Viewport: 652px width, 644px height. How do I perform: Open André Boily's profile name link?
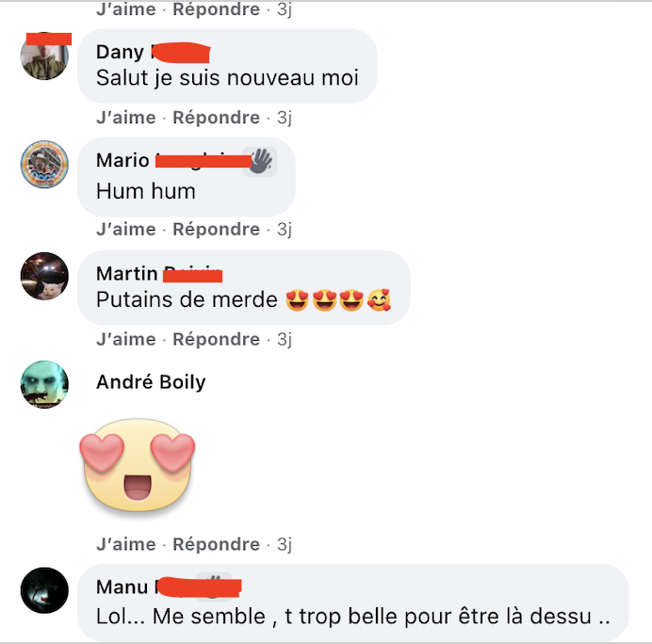tap(151, 382)
